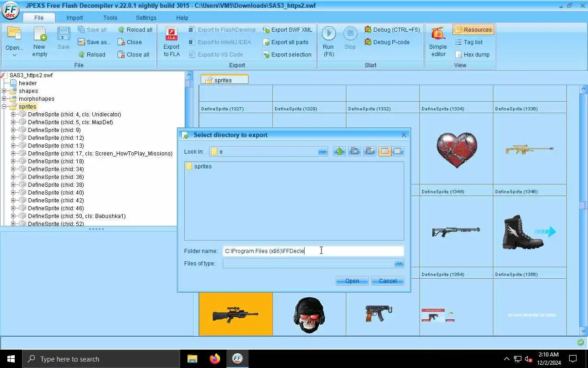Click the green status icon in status bar

[x=581, y=342]
